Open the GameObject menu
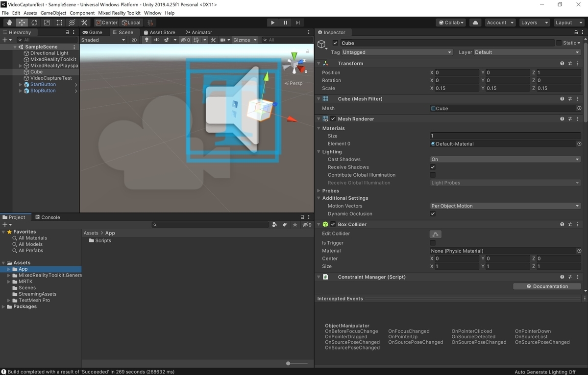 tap(53, 13)
